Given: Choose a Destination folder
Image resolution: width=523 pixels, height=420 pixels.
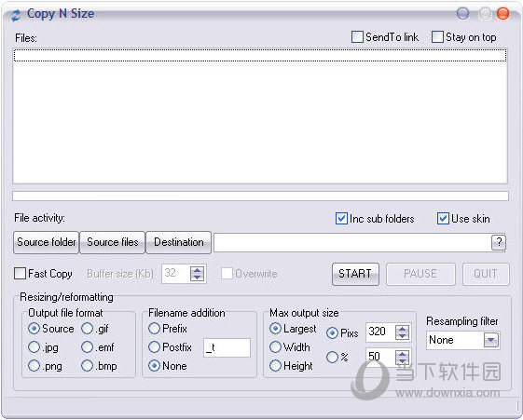Looking at the screenshot, I should pos(178,242).
